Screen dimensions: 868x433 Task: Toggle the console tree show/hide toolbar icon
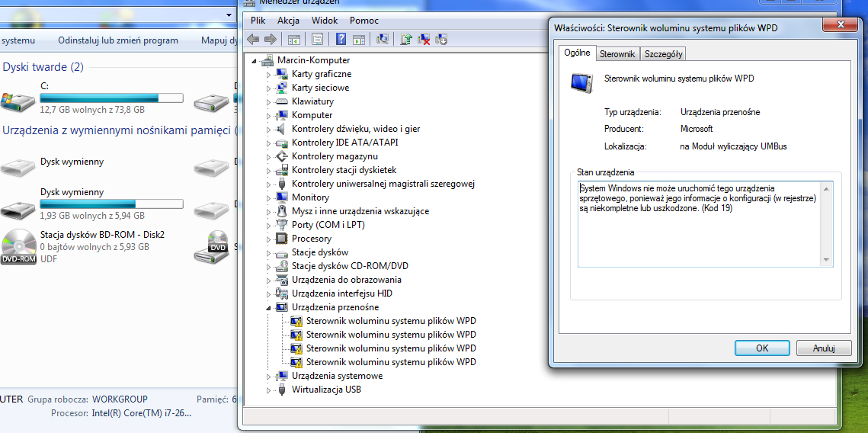click(x=294, y=40)
